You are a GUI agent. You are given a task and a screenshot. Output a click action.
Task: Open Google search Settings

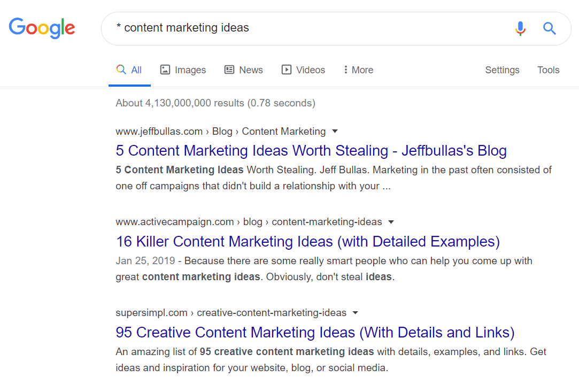(x=501, y=70)
